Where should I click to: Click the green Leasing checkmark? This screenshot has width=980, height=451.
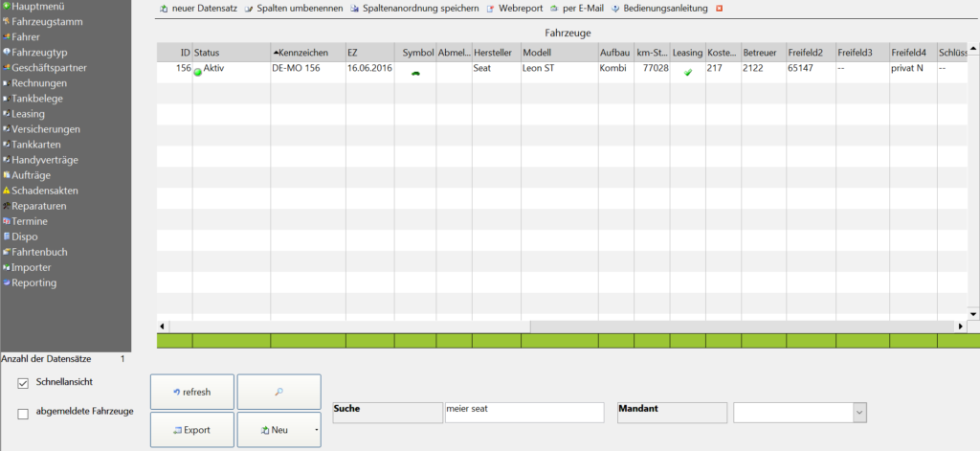[688, 73]
